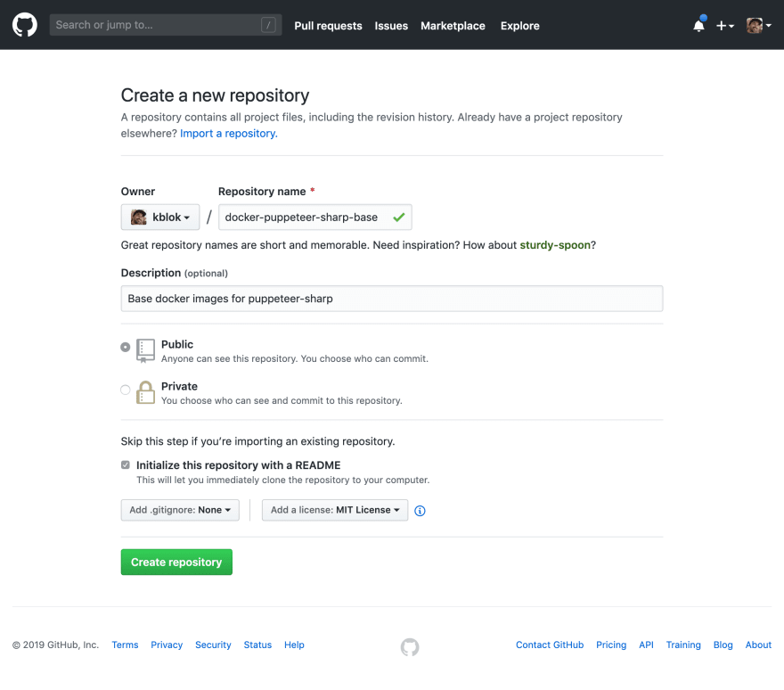The image size is (784, 690).
Task: Click the GitHub Octocat logo in header
Action: tap(25, 25)
